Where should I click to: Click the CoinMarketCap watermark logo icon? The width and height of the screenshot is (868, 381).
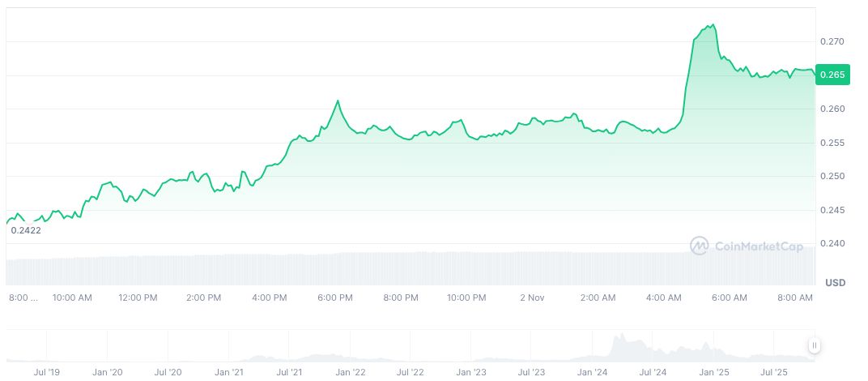tap(700, 245)
